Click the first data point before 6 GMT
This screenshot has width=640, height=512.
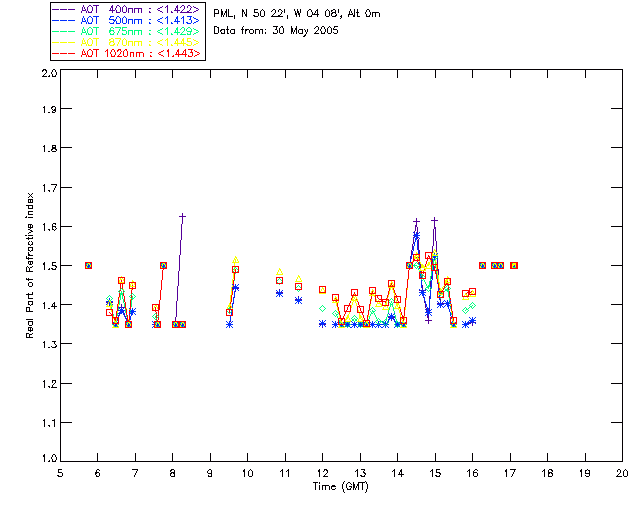pyautogui.click(x=88, y=265)
